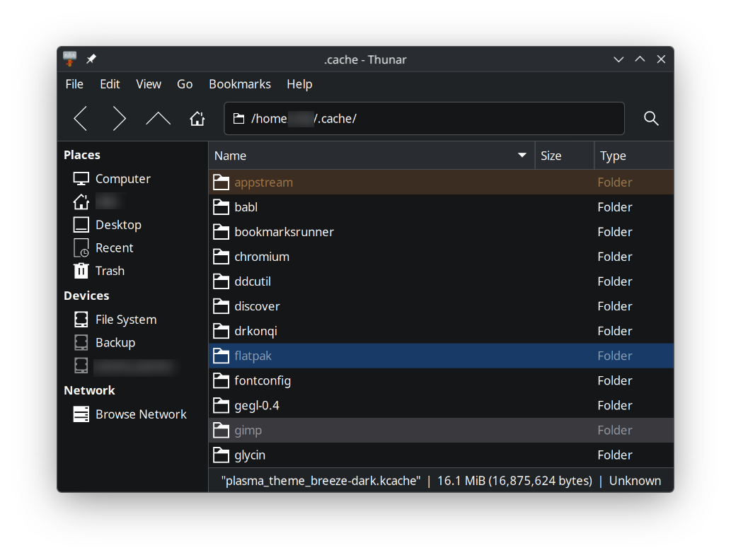The width and height of the screenshot is (731, 560).
Task: Click the bookmarksrunner folder icon
Action: pyautogui.click(x=221, y=231)
